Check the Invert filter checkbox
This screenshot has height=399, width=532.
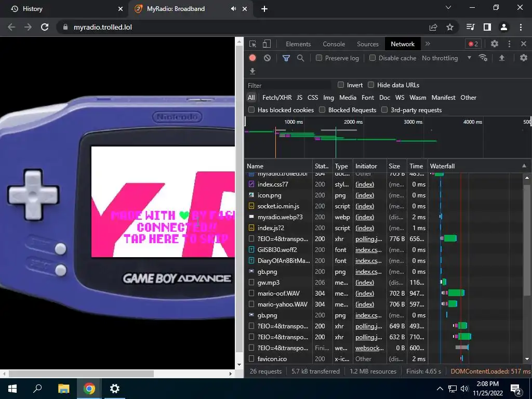(x=341, y=85)
